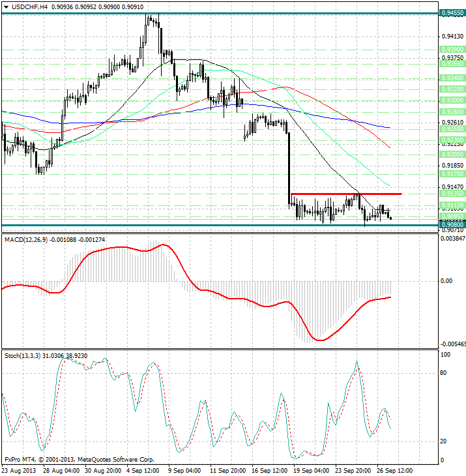Select the 9 Sep 04:00 time label
Screen dimensions: 466x476
[x=184, y=471]
